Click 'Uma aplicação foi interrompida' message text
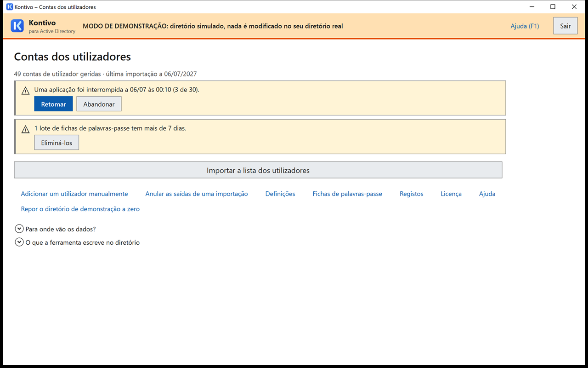This screenshot has height=368, width=588. (117, 89)
